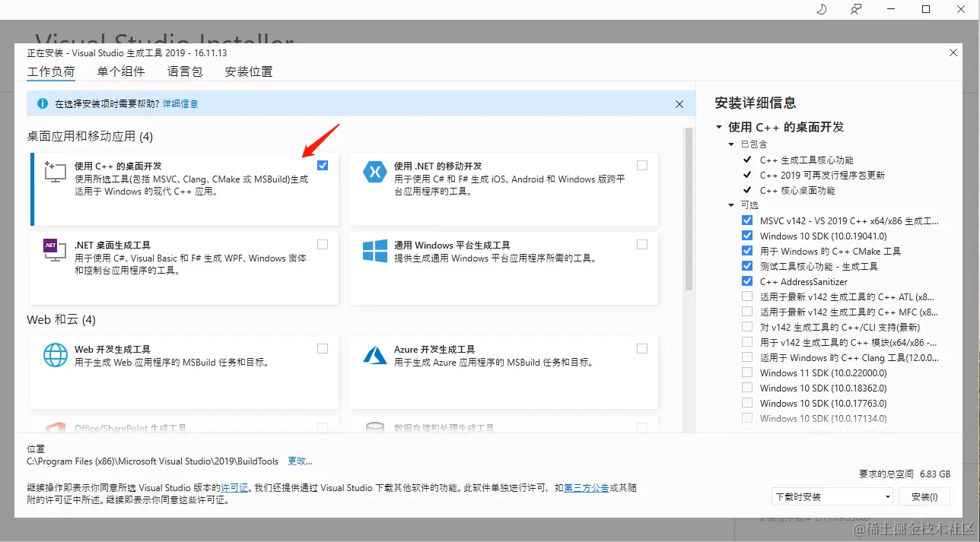Viewport: 980px width, 542px height.
Task: Switch to the 单个组件 tab
Action: click(121, 71)
